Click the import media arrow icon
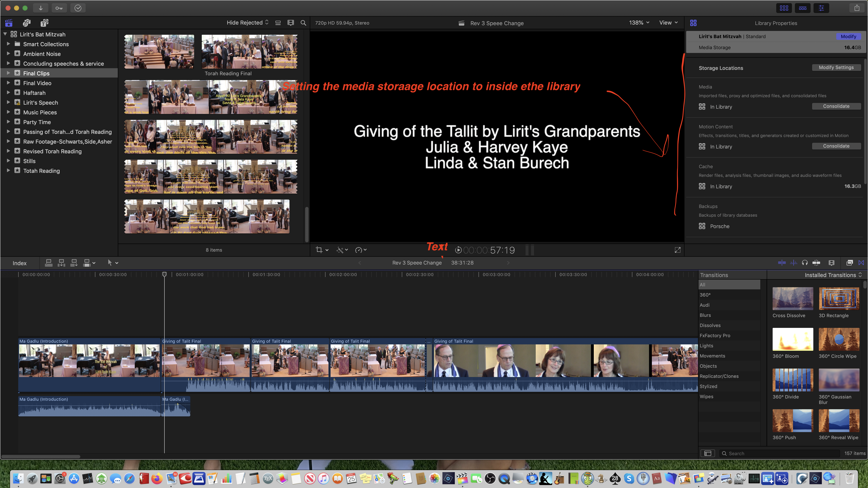Viewport: 868px width, 488px height. point(40,8)
